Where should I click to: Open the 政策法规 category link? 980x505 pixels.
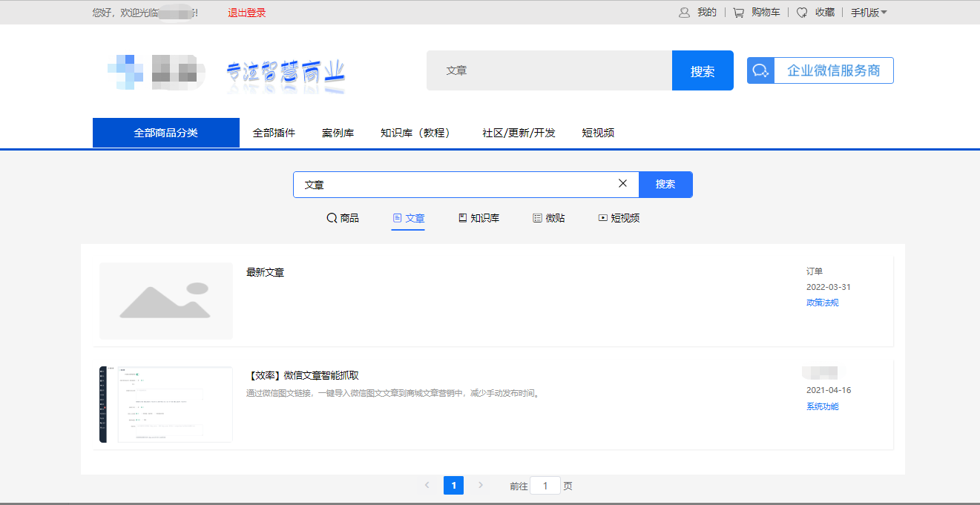tap(822, 303)
